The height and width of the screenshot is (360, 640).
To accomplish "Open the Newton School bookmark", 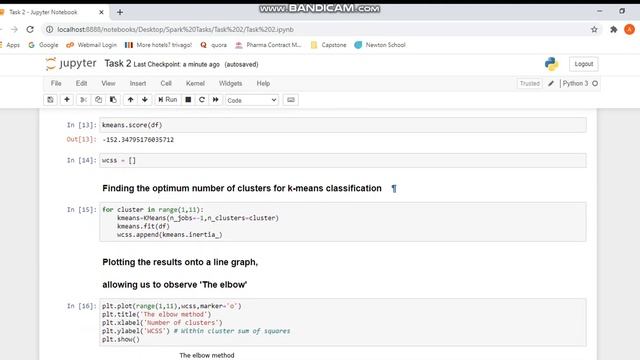I will coord(380,45).
